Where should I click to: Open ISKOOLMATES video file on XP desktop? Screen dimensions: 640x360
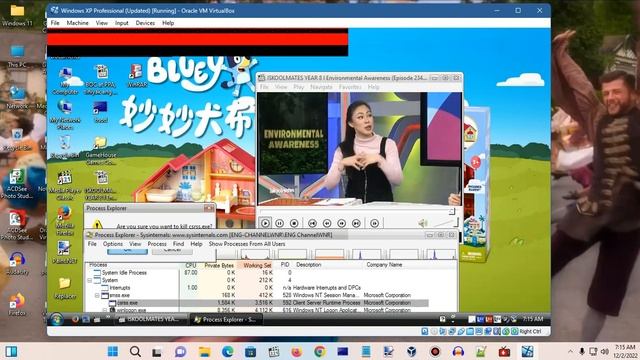[100, 186]
